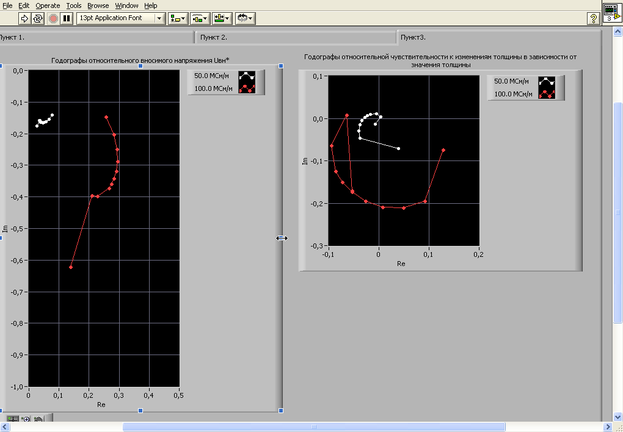623x432 pixels.
Task: Click the top-right resize handle of left graph
Action: tap(281, 66)
